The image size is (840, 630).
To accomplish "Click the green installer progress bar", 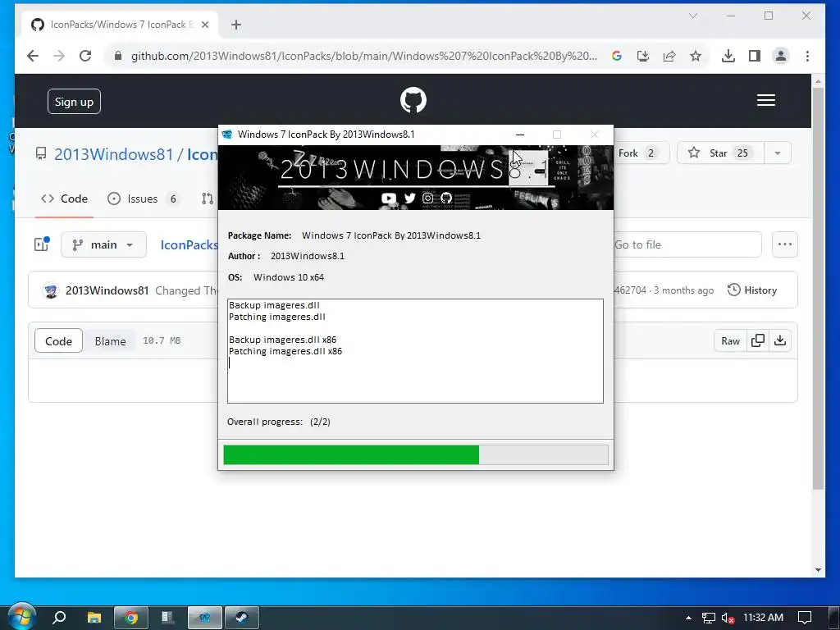I will pyautogui.click(x=416, y=454).
